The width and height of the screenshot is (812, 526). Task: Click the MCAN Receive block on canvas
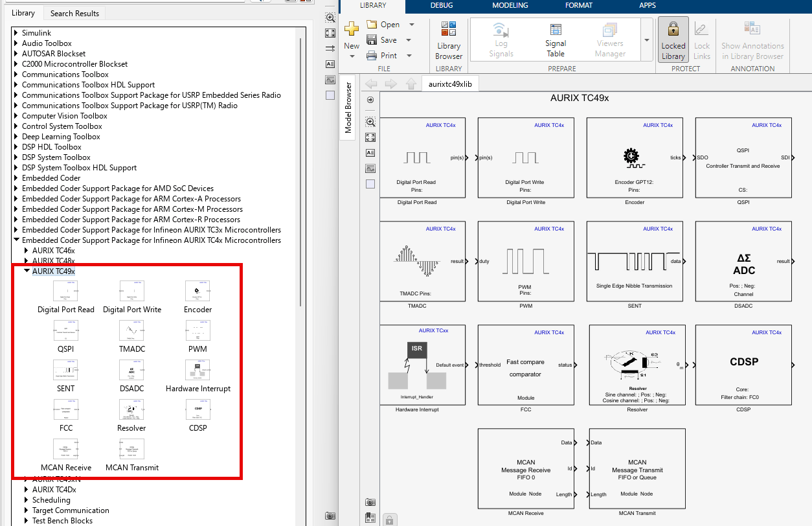click(x=526, y=468)
